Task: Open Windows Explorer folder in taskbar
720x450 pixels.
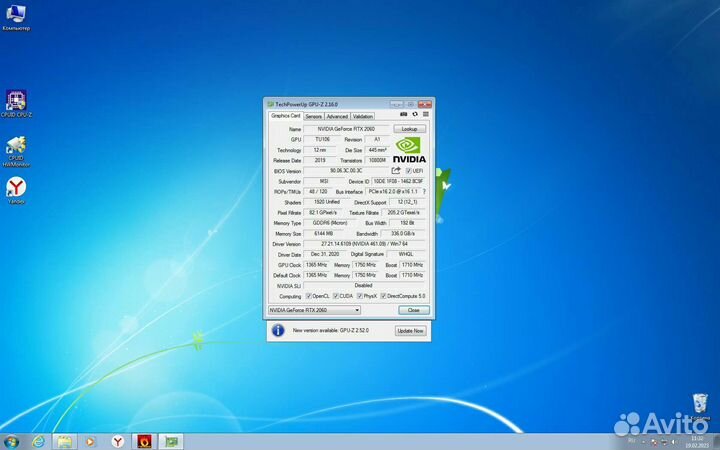Action: point(65,442)
